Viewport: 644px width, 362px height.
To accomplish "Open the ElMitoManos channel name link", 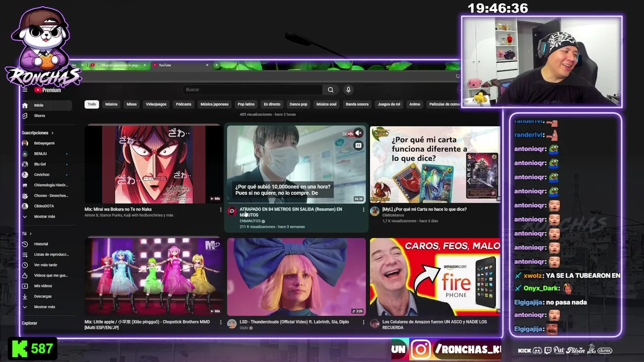I will pyautogui.click(x=393, y=215).
